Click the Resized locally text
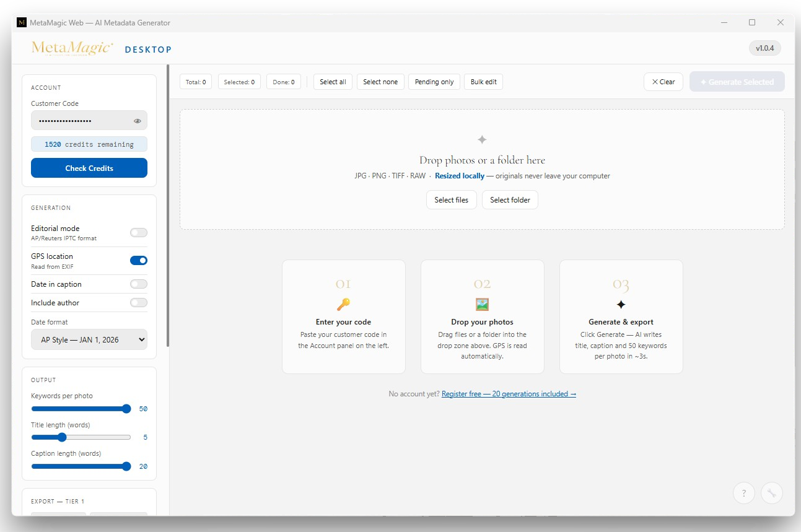 [460, 176]
